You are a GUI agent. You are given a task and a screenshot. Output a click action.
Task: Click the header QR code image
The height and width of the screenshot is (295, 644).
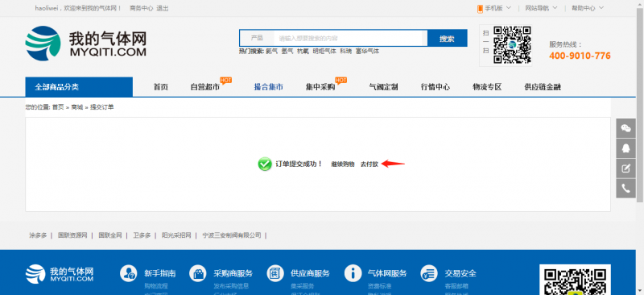(x=512, y=45)
